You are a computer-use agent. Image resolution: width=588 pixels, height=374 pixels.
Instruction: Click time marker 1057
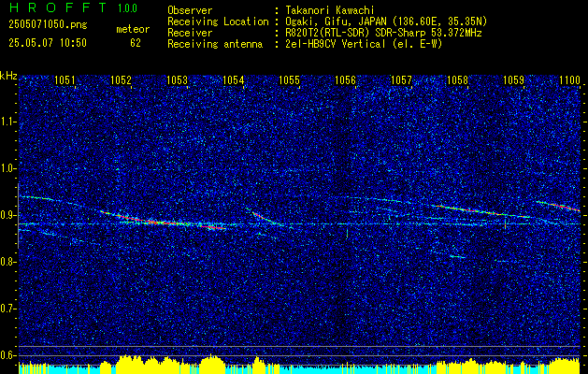401,80
